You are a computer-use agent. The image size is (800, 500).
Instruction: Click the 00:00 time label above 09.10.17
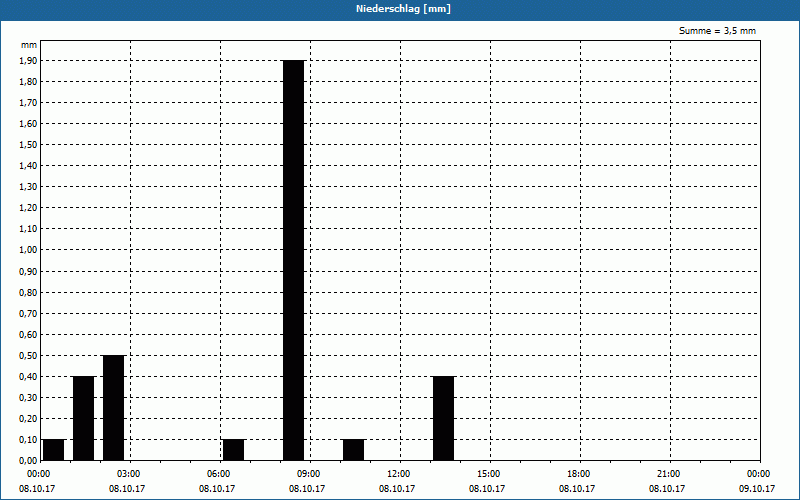759,474
